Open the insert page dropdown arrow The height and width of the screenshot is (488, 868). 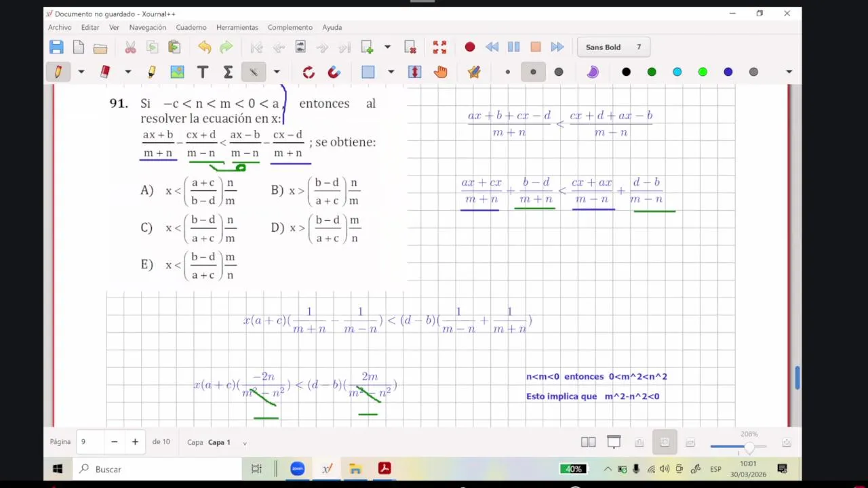click(387, 47)
